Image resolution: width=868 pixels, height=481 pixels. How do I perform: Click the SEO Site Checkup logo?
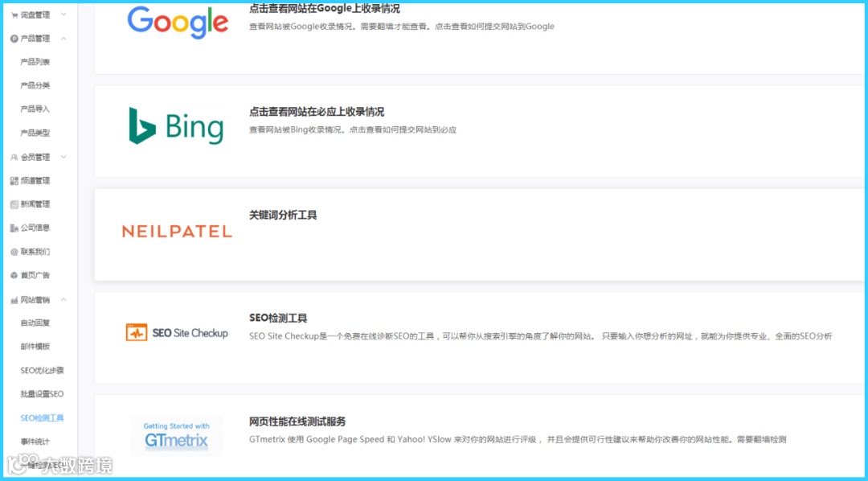[177, 332]
